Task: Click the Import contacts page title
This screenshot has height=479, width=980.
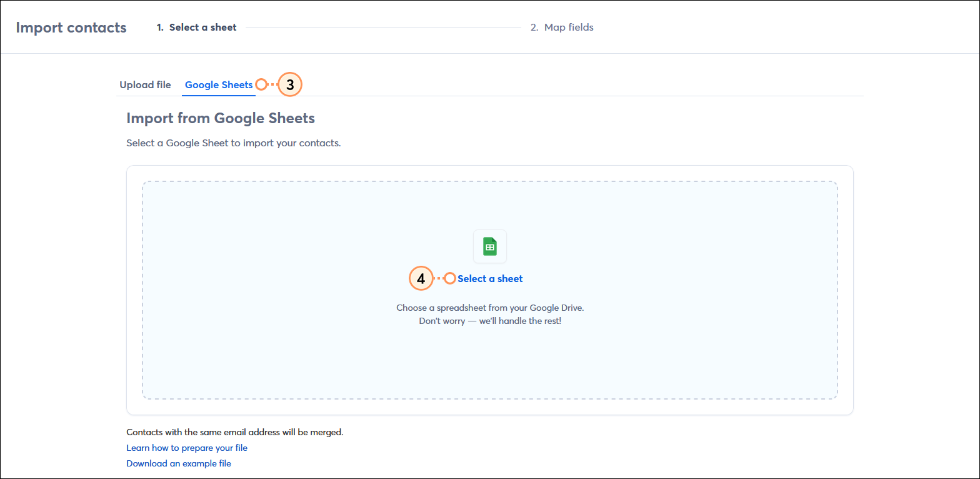Action: pos(71,28)
